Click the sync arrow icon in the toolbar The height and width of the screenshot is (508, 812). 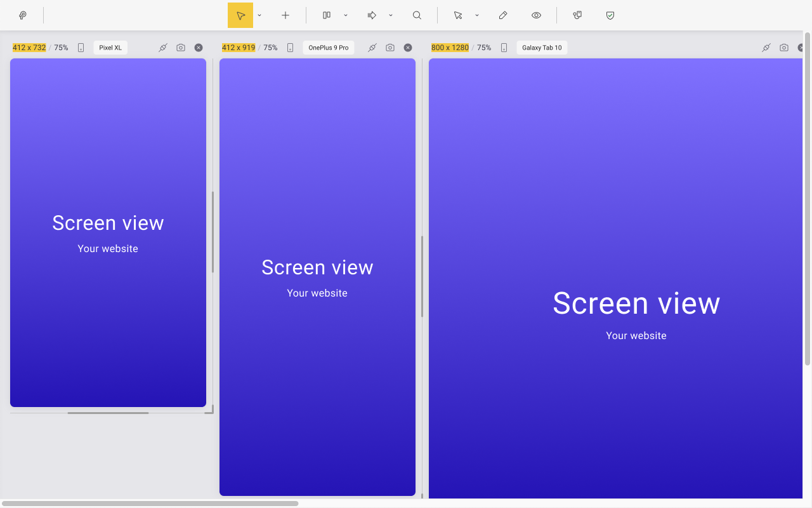click(x=372, y=15)
